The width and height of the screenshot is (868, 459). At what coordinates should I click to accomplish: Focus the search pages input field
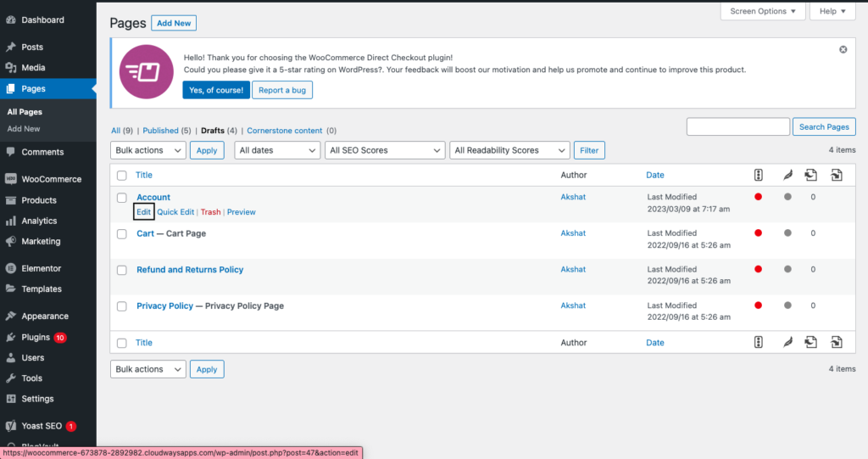pos(738,127)
